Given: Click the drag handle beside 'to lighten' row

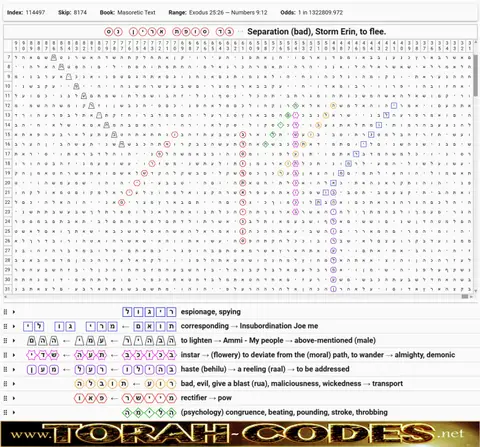Looking at the screenshot, I should tap(5, 340).
